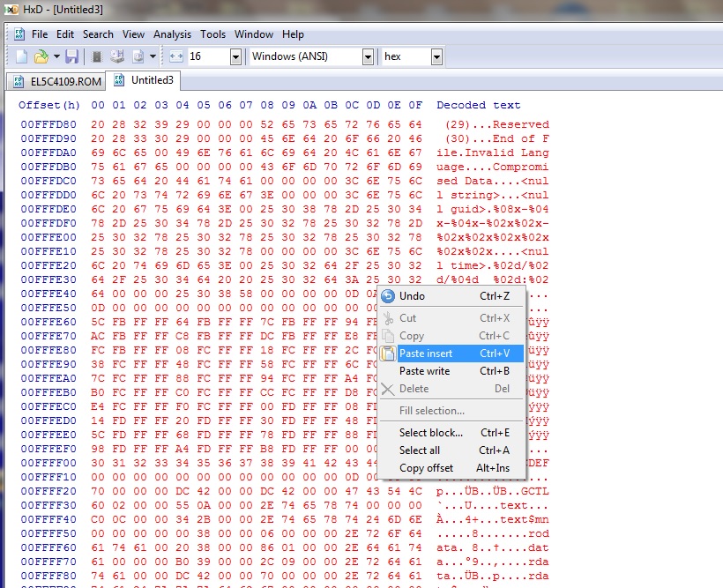Click offset 00FFFF70 in the offset column
The image size is (723, 588).
pyautogui.click(x=48, y=562)
